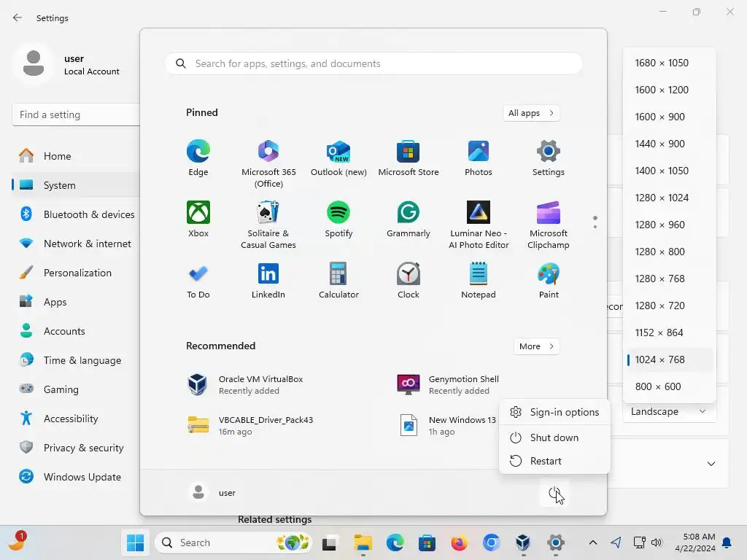Open Network & internet settings

coord(76,244)
